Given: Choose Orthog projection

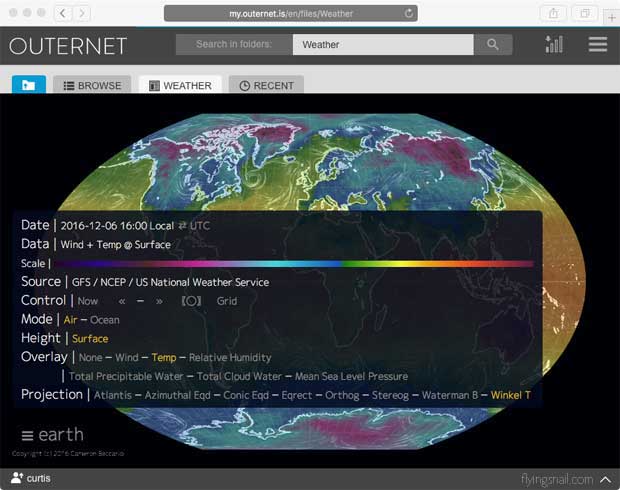Looking at the screenshot, I should click(342, 395).
